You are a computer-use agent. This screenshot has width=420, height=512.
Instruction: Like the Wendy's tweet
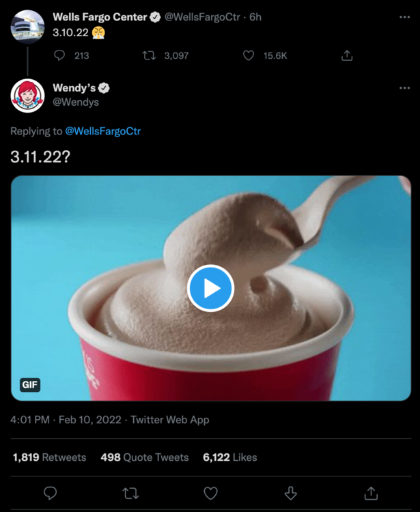(x=210, y=492)
